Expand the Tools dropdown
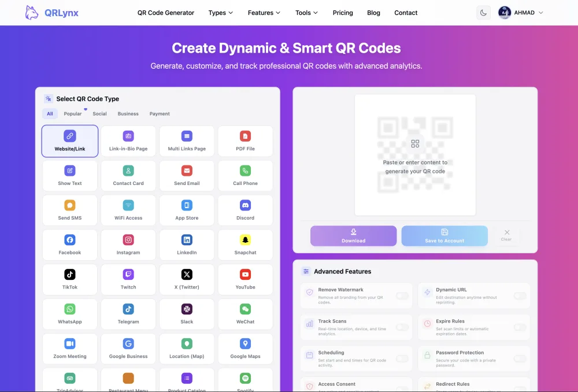578x392 pixels. 306,12
